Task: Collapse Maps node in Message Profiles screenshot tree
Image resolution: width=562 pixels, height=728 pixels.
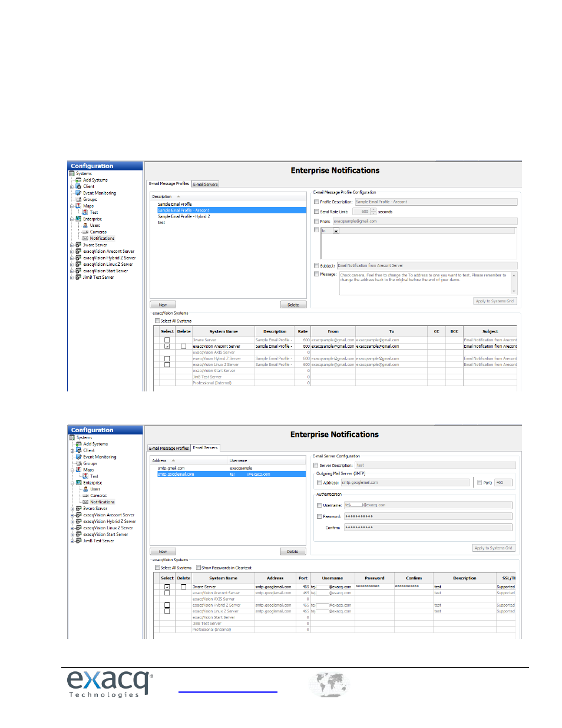Action: point(72,206)
